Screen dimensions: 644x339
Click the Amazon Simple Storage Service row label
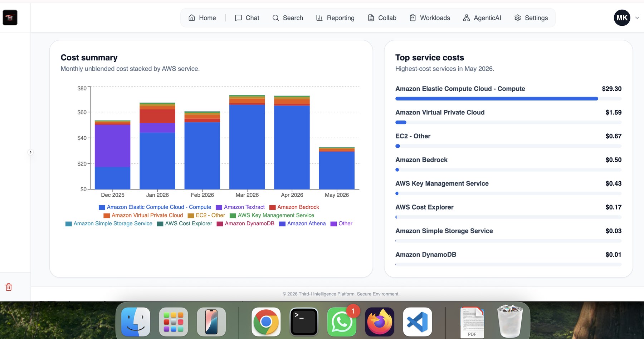(x=444, y=231)
